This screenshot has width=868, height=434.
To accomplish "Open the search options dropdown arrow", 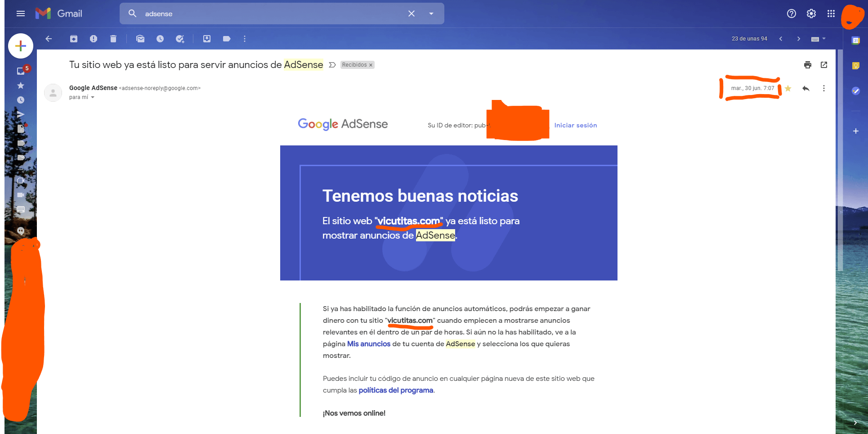I will [431, 14].
